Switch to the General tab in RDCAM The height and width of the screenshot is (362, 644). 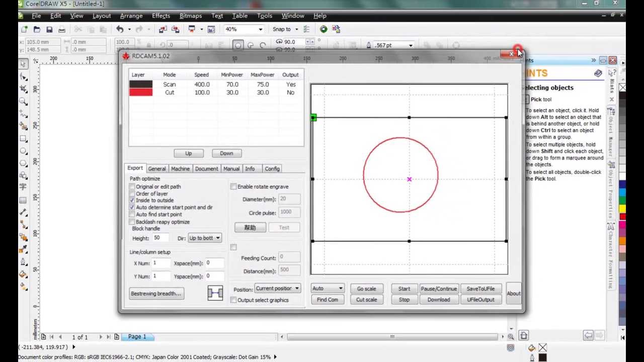pyautogui.click(x=157, y=169)
